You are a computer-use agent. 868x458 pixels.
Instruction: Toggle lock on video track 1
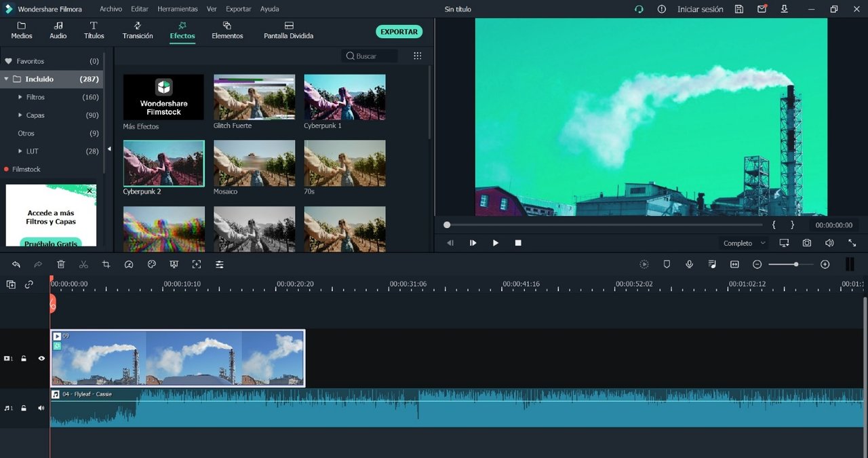pyautogui.click(x=24, y=358)
